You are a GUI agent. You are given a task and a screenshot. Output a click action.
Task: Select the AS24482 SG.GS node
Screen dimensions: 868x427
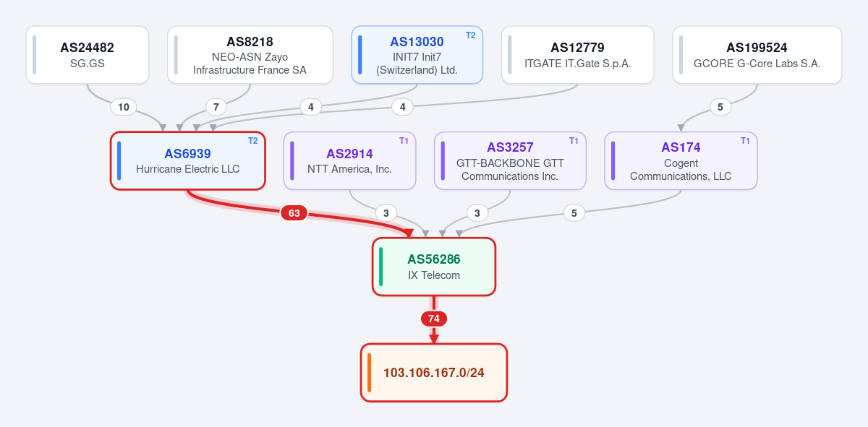coord(88,55)
